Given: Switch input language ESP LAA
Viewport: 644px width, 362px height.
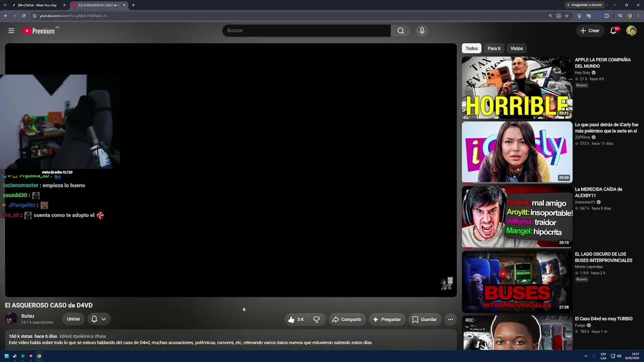Looking at the screenshot, I should (603, 356).
